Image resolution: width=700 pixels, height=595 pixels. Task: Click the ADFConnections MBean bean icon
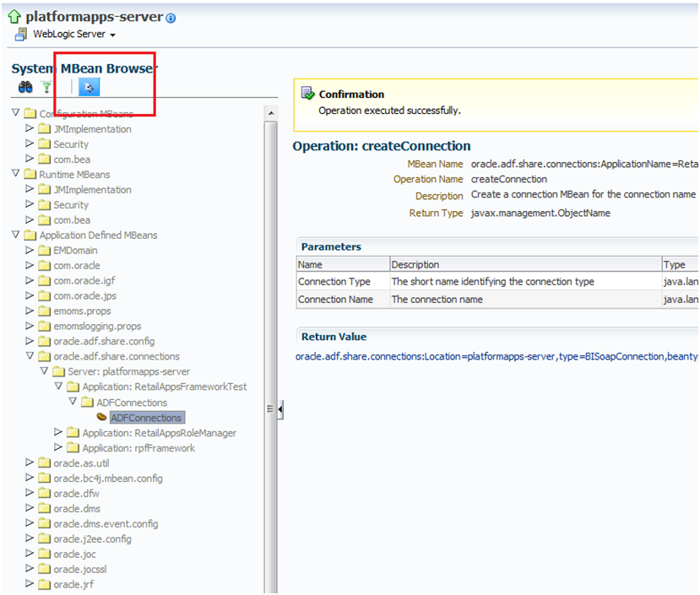(102, 416)
